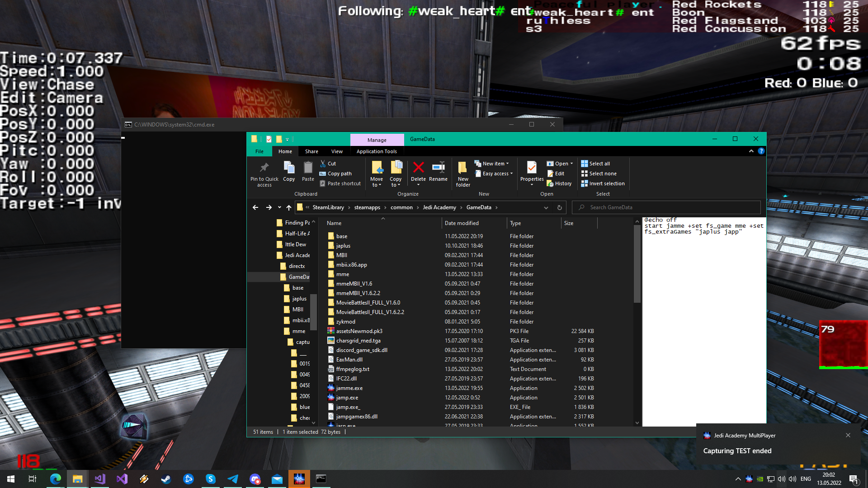Image resolution: width=868 pixels, height=488 pixels.
Task: Expand New item dropdown
Action: click(492, 164)
